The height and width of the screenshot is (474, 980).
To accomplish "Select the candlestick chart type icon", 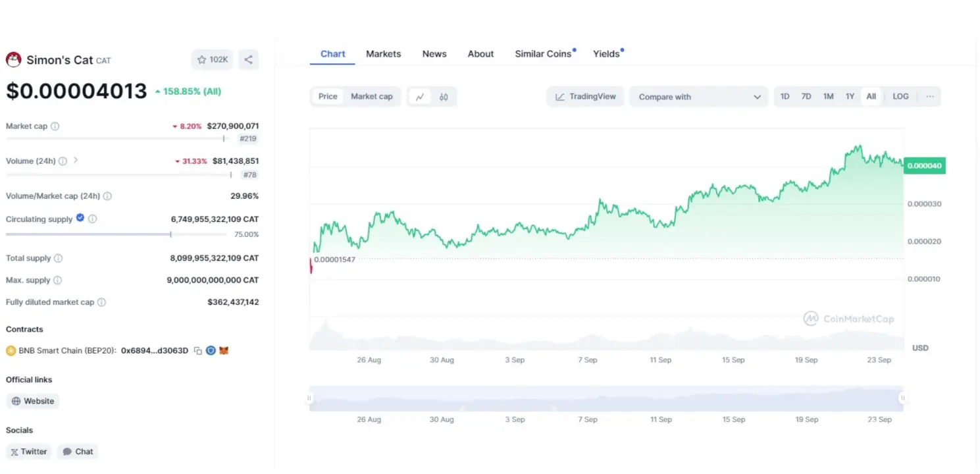I will point(444,97).
